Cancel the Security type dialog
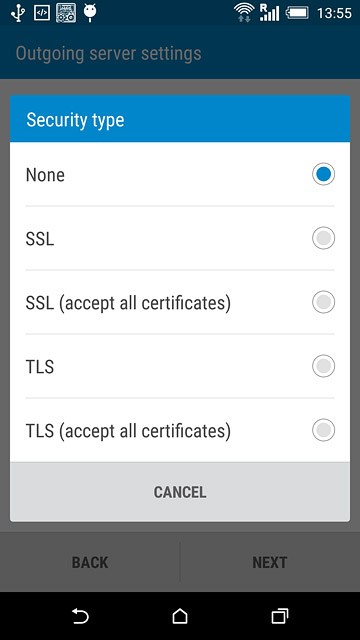The height and width of the screenshot is (640, 360). point(180,492)
